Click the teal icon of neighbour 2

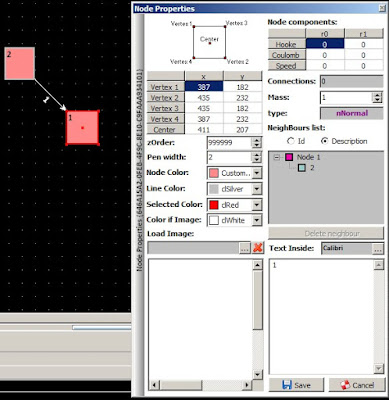(x=302, y=168)
